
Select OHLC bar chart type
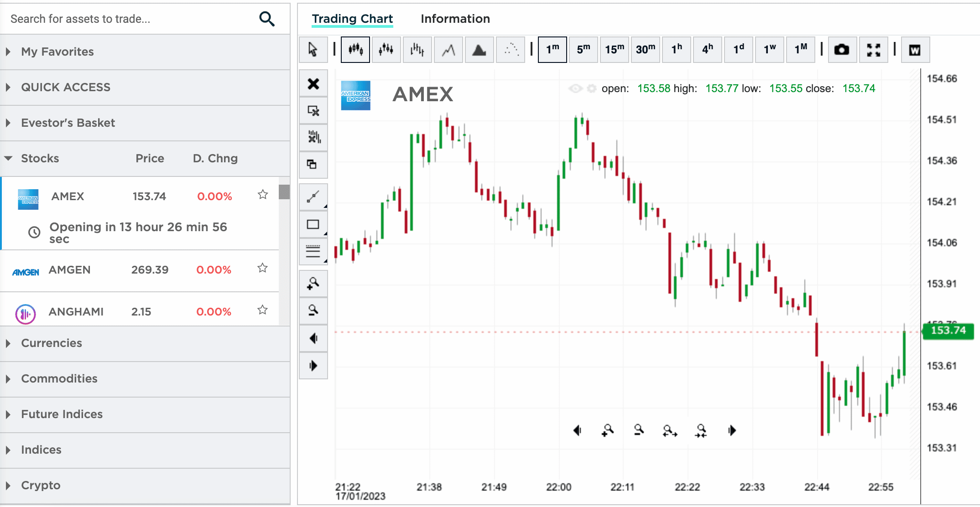tap(417, 49)
